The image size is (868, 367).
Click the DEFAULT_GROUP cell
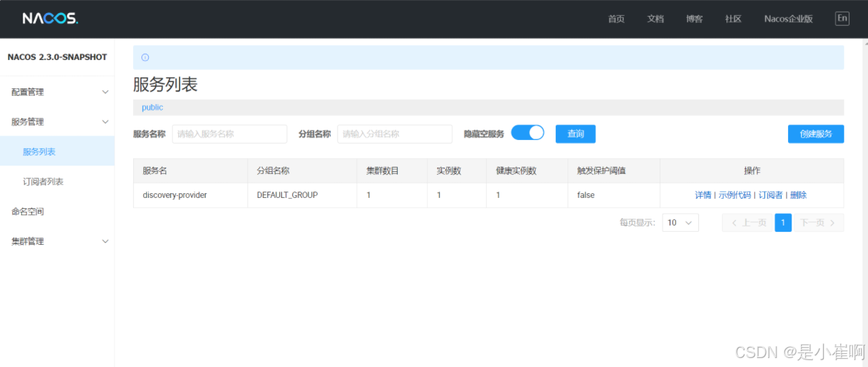302,195
